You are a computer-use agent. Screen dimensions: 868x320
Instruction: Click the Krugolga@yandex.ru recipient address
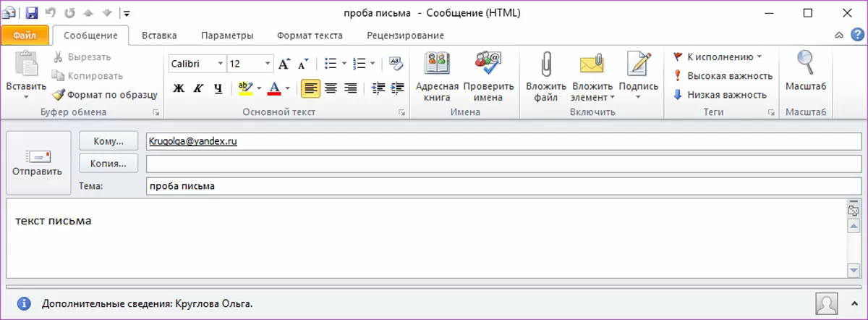coord(192,142)
